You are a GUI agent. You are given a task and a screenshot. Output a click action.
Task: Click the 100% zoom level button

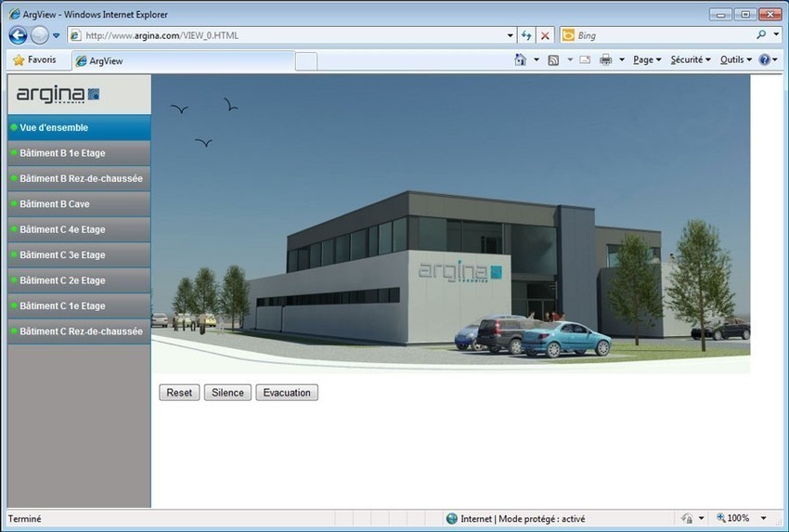click(732, 518)
